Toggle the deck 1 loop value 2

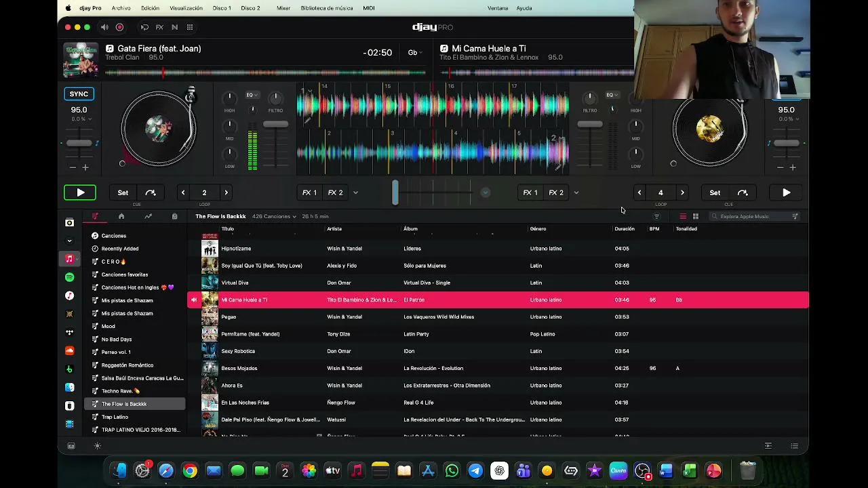click(204, 192)
